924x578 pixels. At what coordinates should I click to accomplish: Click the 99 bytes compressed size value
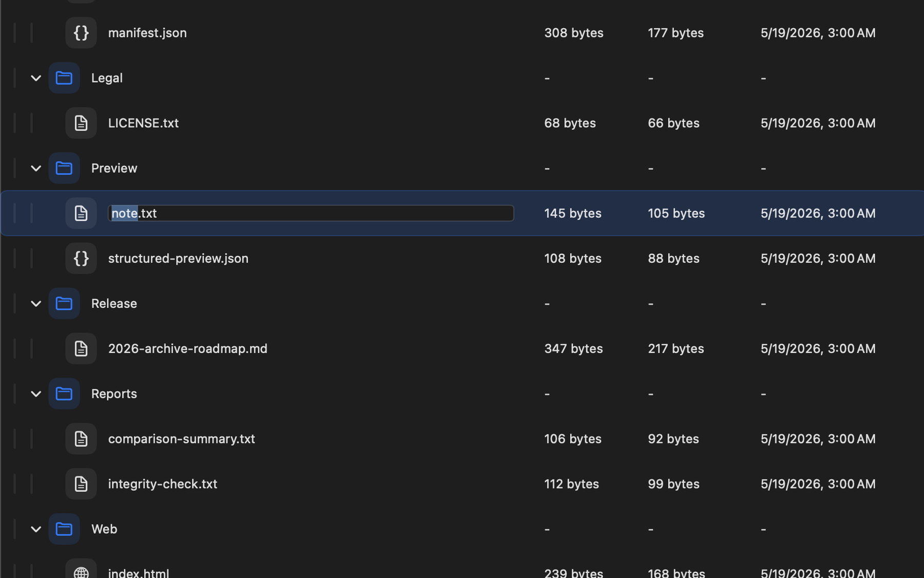673,484
